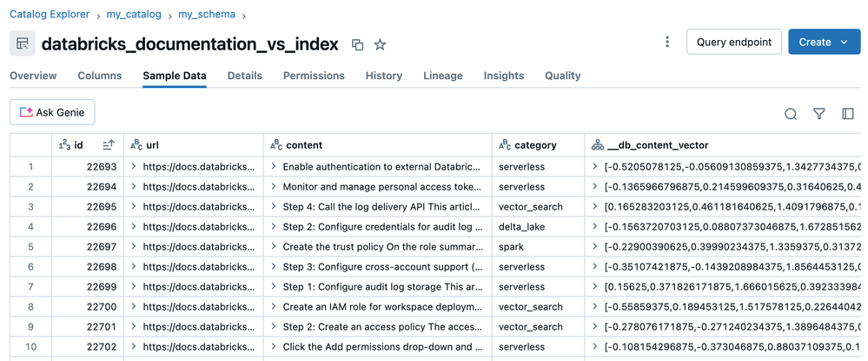Screen dimensions: 868x361
Task: Expand the url cell in row 22698
Action: [134, 266]
